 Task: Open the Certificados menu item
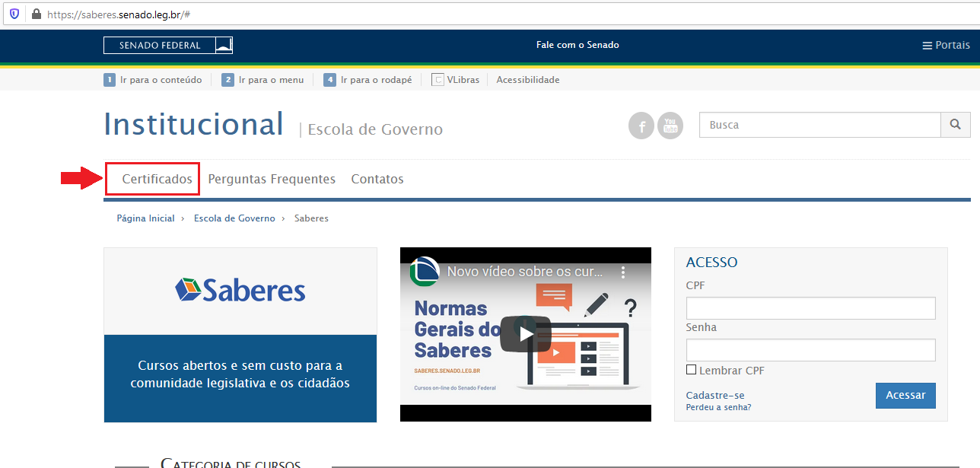157,180
